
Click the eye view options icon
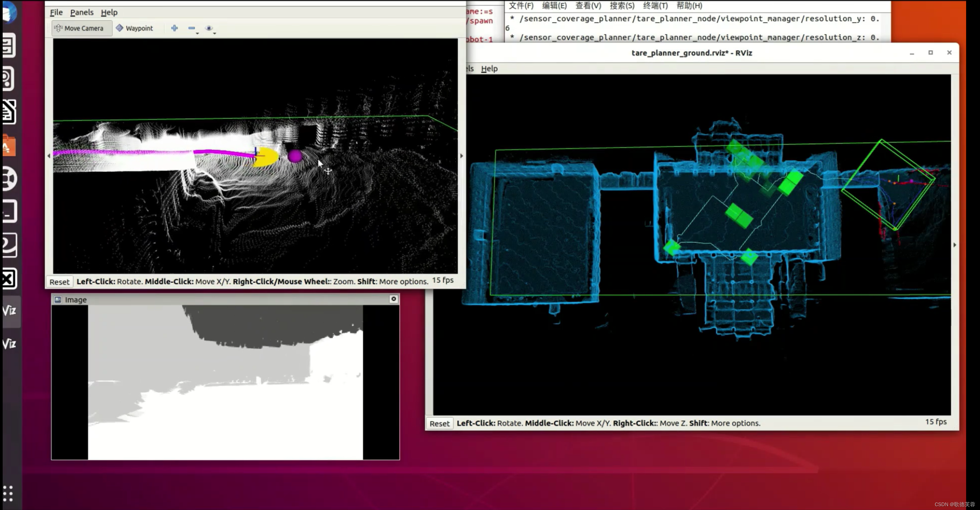click(x=209, y=28)
